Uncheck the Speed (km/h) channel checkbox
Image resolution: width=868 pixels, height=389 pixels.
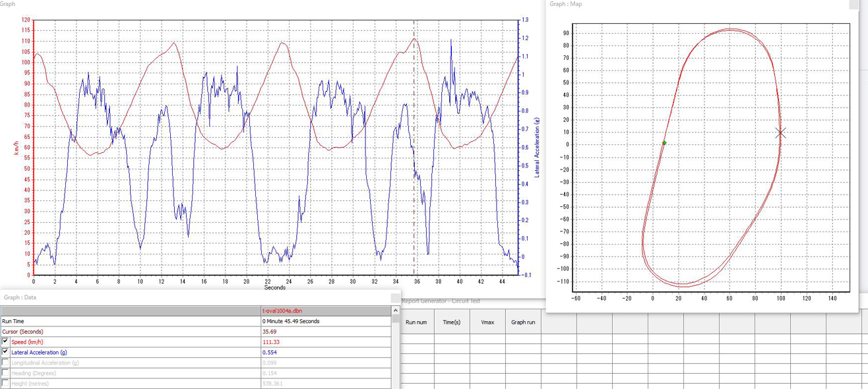(x=6, y=342)
